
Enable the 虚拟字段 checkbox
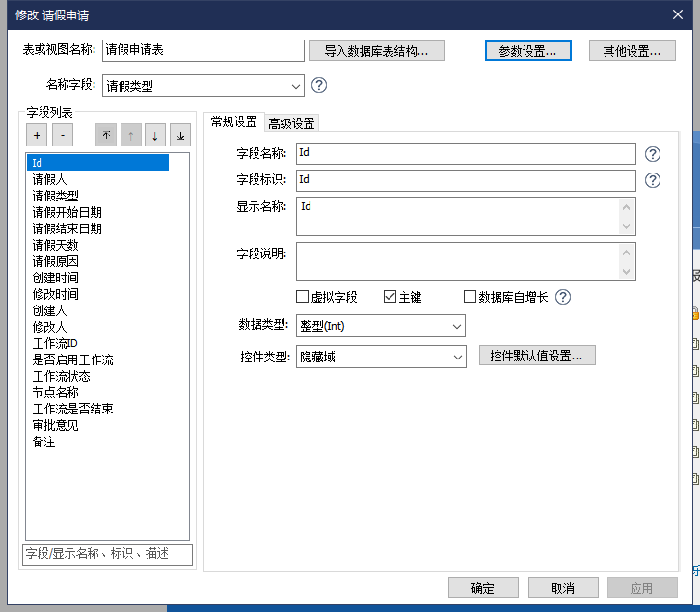(x=303, y=297)
